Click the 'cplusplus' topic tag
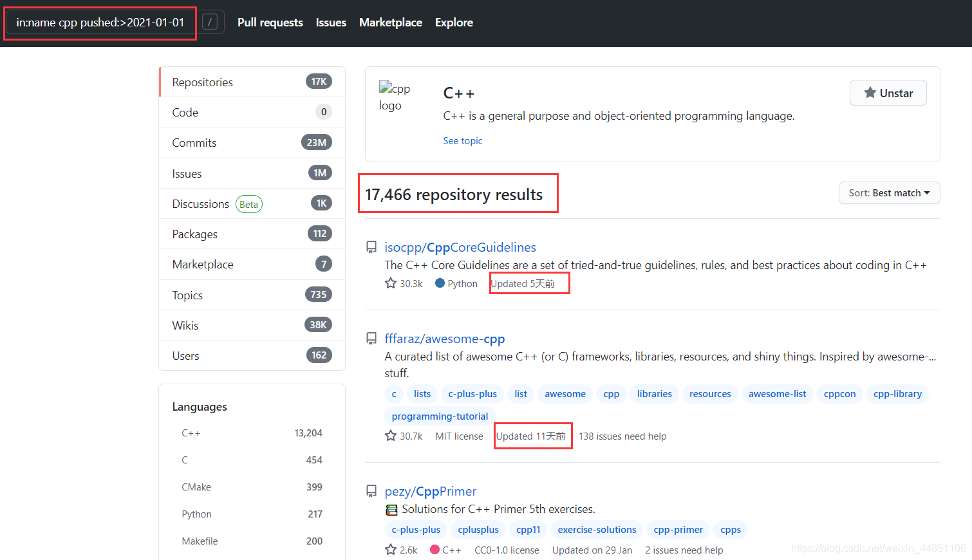The height and width of the screenshot is (560, 972). [478, 530]
